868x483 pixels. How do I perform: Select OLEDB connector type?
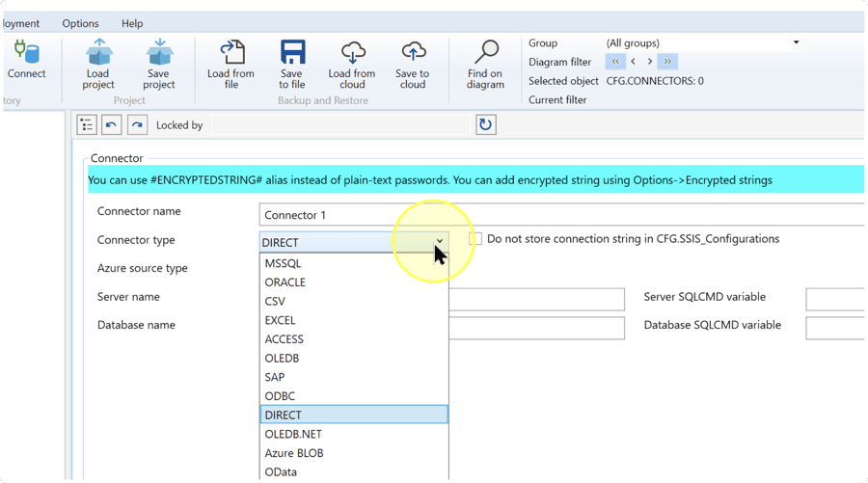pos(354,358)
